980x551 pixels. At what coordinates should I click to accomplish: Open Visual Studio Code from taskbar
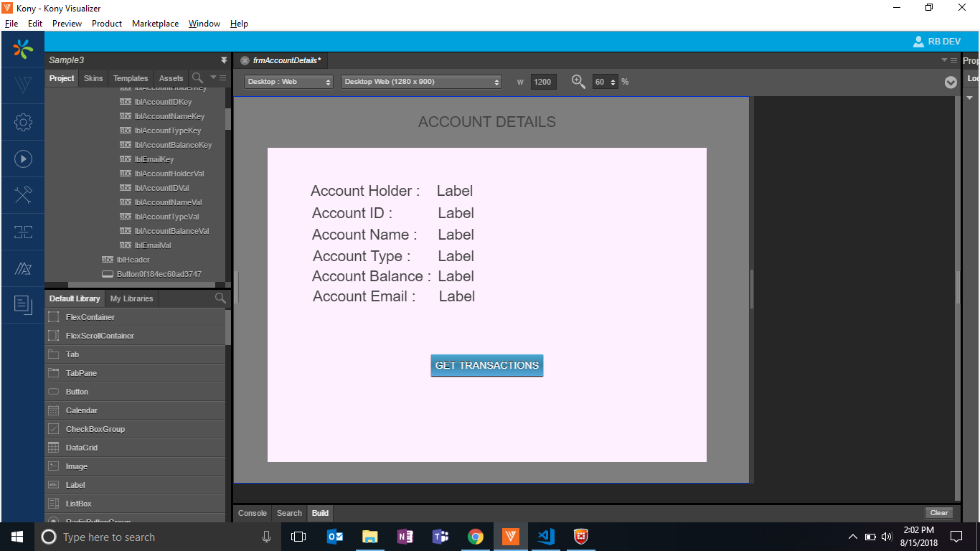click(546, 537)
